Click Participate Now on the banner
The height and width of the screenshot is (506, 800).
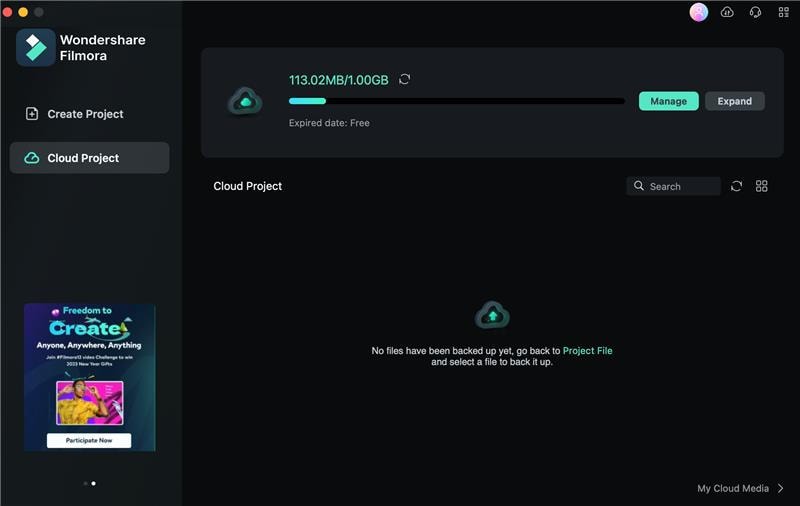point(89,440)
